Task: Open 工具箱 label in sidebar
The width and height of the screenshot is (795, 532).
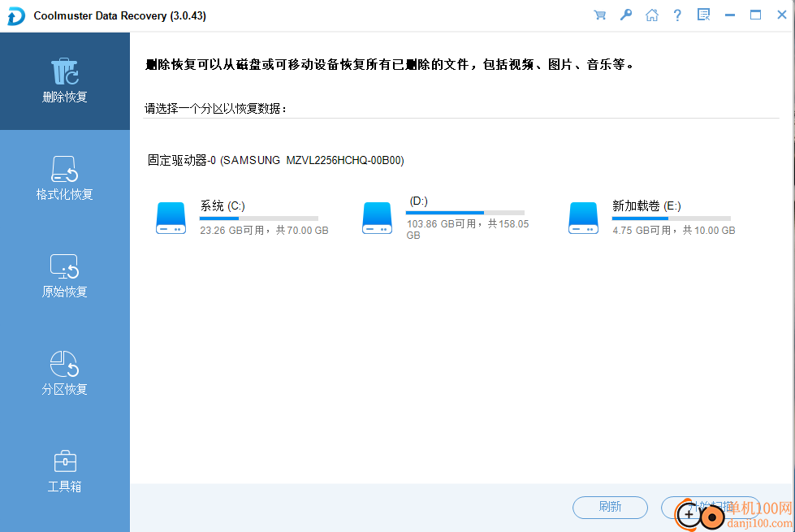Action: coord(64,487)
